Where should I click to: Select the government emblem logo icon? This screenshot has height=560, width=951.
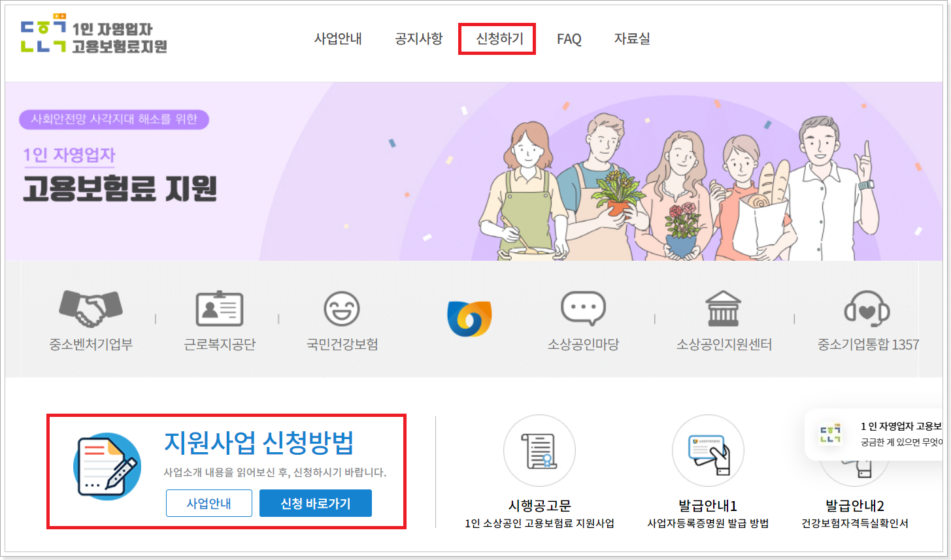pos(470,317)
